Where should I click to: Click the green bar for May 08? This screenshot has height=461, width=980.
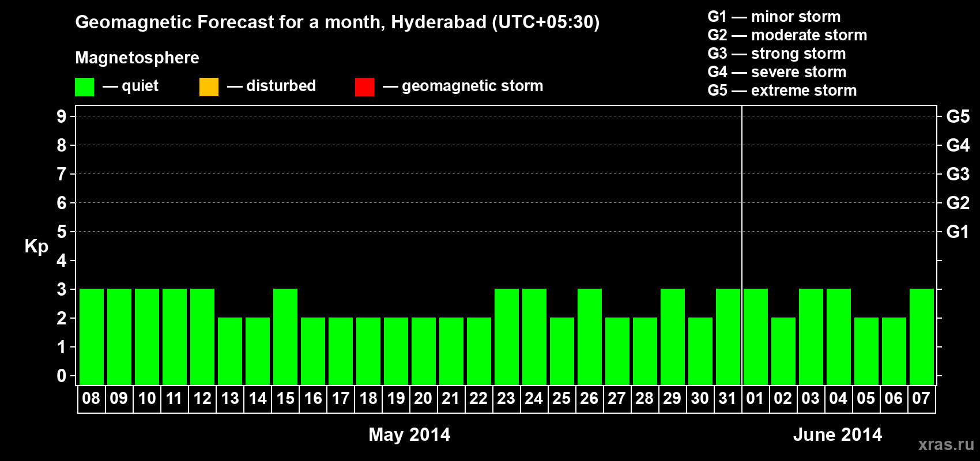[x=92, y=337]
